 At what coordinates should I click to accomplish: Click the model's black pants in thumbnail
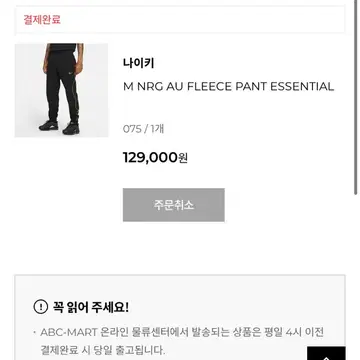pyautogui.click(x=62, y=87)
